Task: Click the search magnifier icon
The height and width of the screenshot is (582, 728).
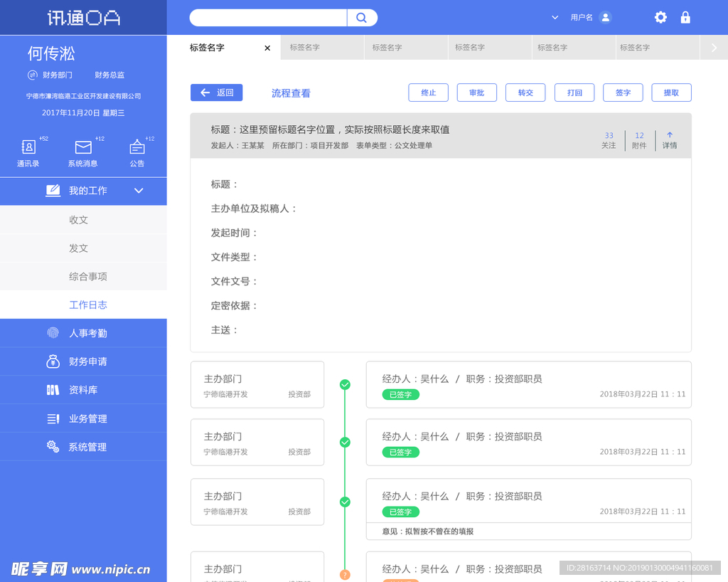Action: tap(361, 18)
